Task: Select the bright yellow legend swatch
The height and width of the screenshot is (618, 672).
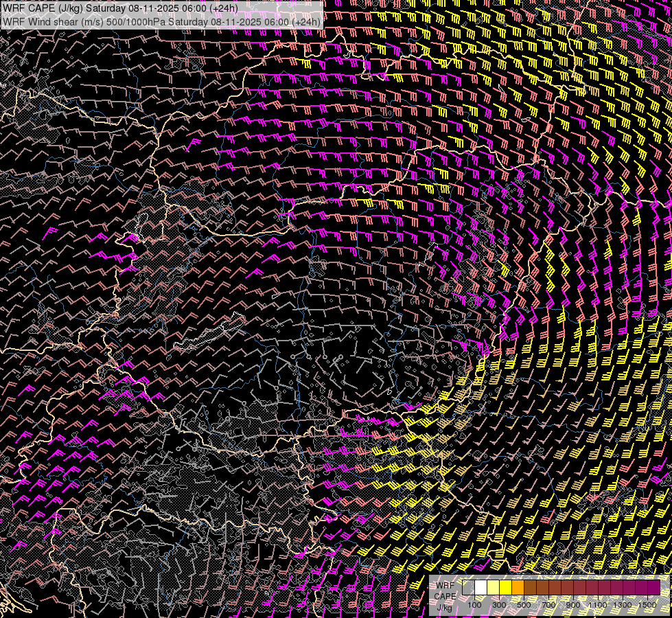Action: 505,588
